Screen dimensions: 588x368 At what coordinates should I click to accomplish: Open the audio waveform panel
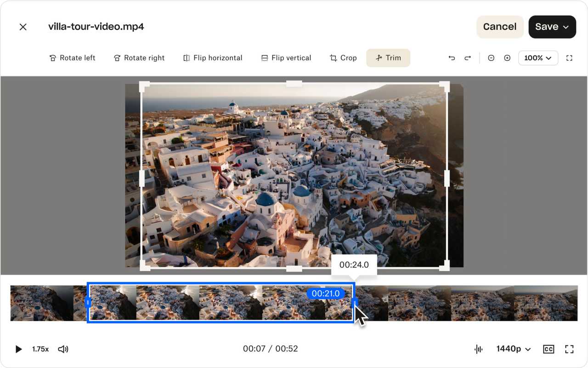(x=478, y=349)
